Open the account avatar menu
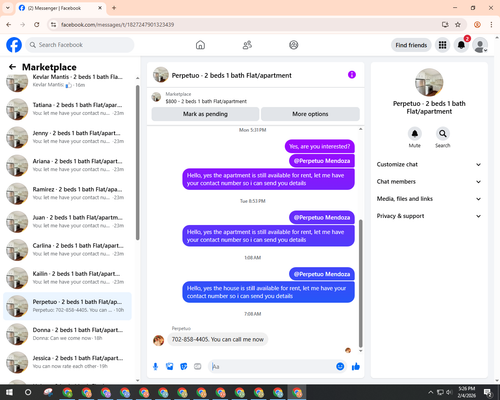500x400 pixels. pyautogui.click(x=480, y=45)
